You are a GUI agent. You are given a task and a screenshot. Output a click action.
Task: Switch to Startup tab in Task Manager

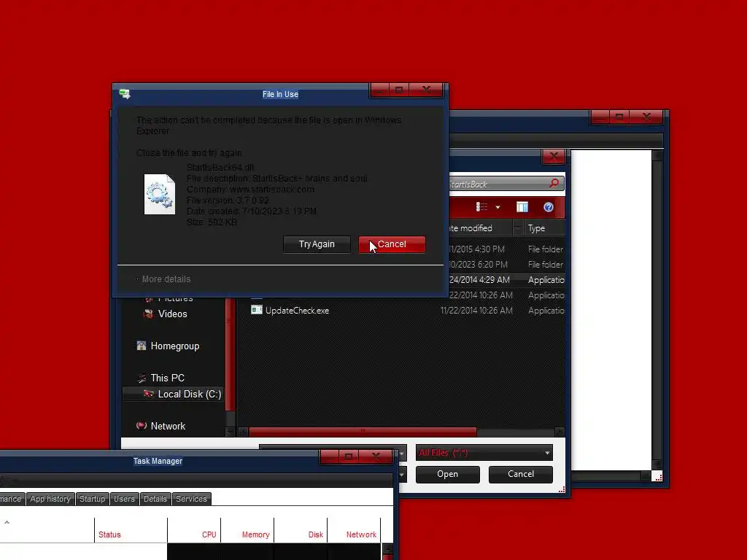(x=92, y=499)
